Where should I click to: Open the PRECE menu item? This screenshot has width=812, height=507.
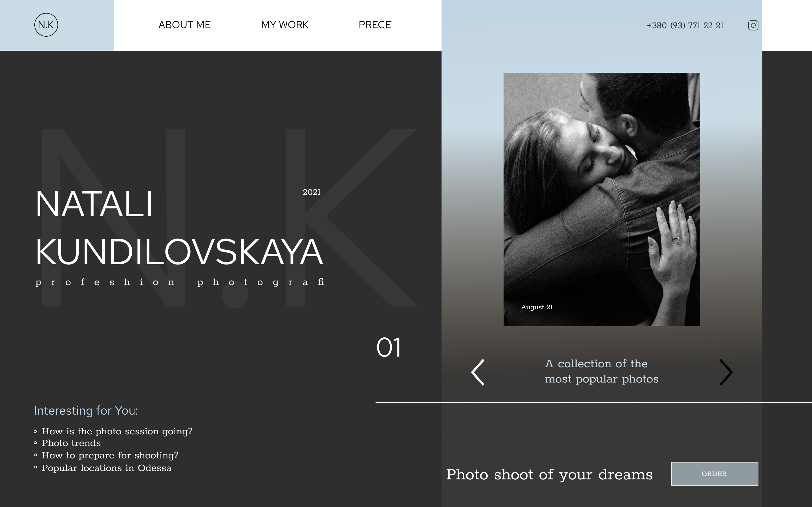point(375,25)
